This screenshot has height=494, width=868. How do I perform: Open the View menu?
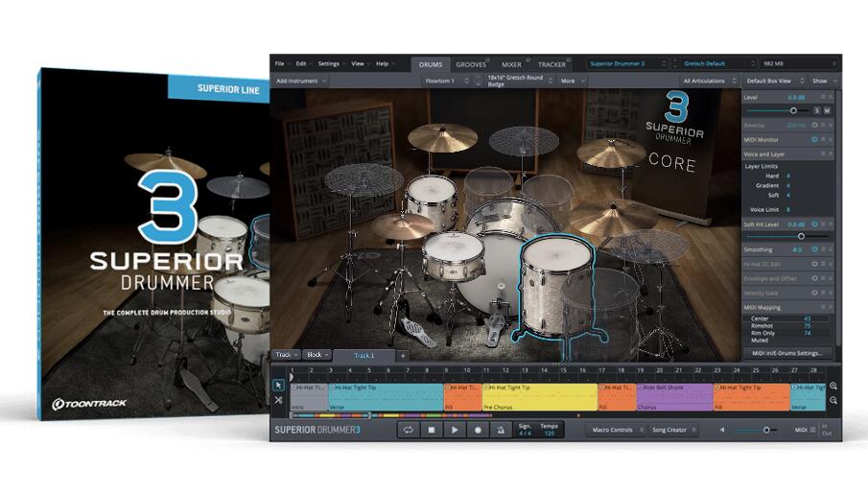point(360,63)
